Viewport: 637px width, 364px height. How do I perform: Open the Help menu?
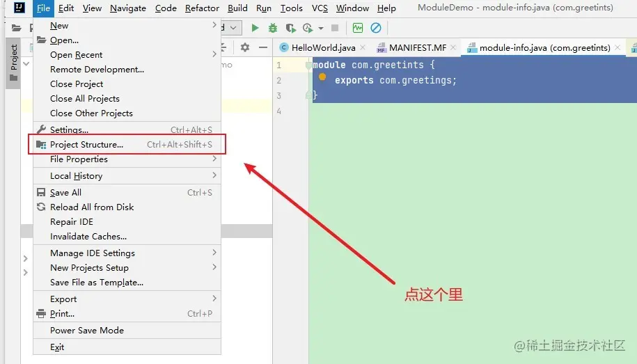[386, 8]
